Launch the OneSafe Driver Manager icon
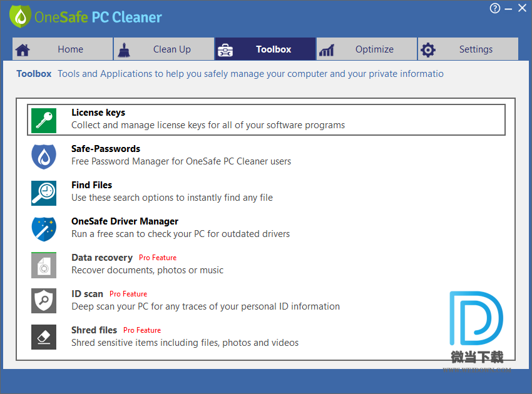The height and width of the screenshot is (394, 532). pyautogui.click(x=44, y=230)
